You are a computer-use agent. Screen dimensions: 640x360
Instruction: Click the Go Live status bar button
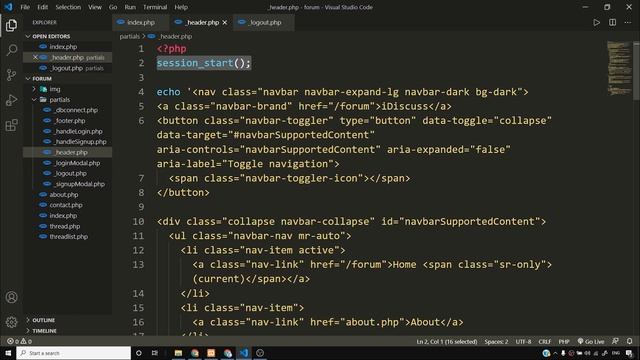click(591, 341)
